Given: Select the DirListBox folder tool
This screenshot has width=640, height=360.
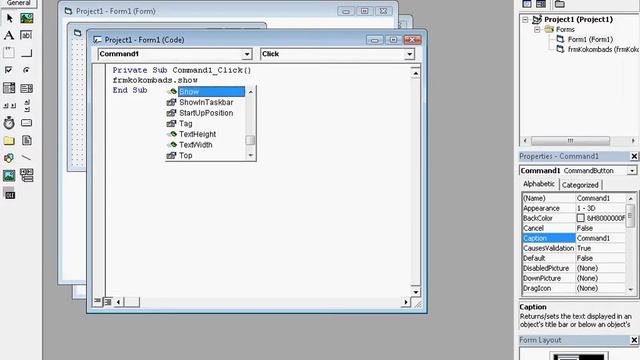Looking at the screenshot, I should tap(9, 140).
